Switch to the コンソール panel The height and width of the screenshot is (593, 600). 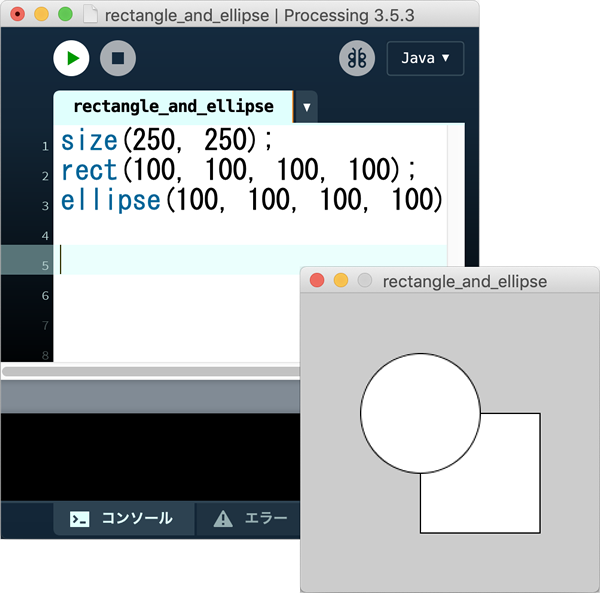coord(122,518)
